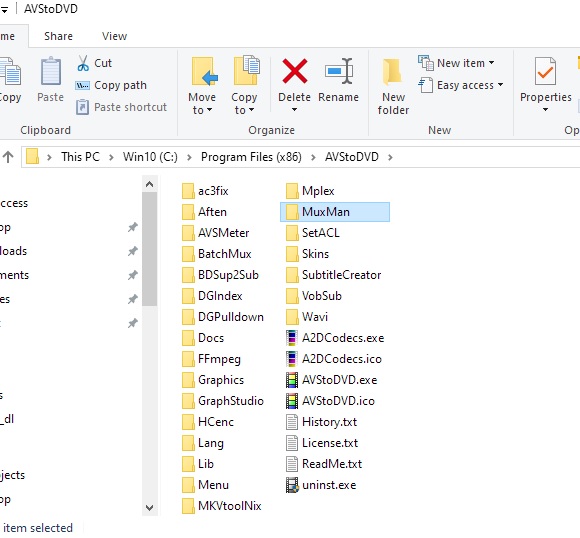Select the AVSMeter folder name
The height and width of the screenshot is (538, 580).
[x=223, y=233]
